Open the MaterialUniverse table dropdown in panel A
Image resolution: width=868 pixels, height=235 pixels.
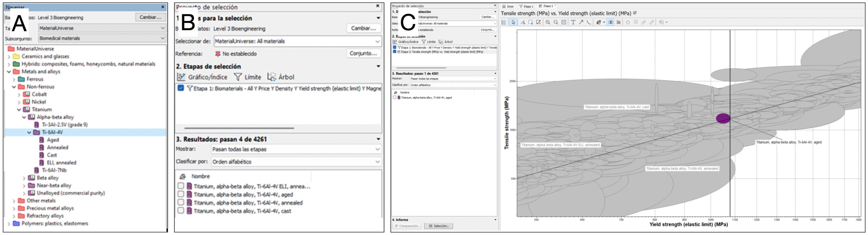tap(102, 28)
